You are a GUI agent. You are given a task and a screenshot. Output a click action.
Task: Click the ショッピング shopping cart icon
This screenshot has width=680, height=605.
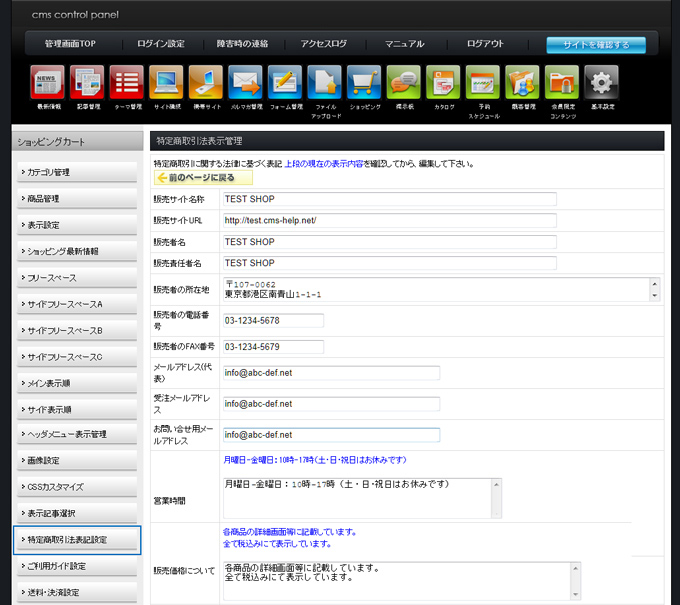[x=364, y=83]
